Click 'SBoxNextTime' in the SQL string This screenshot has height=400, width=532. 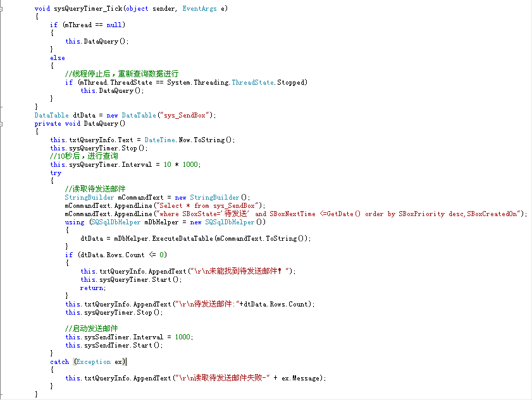click(x=292, y=214)
